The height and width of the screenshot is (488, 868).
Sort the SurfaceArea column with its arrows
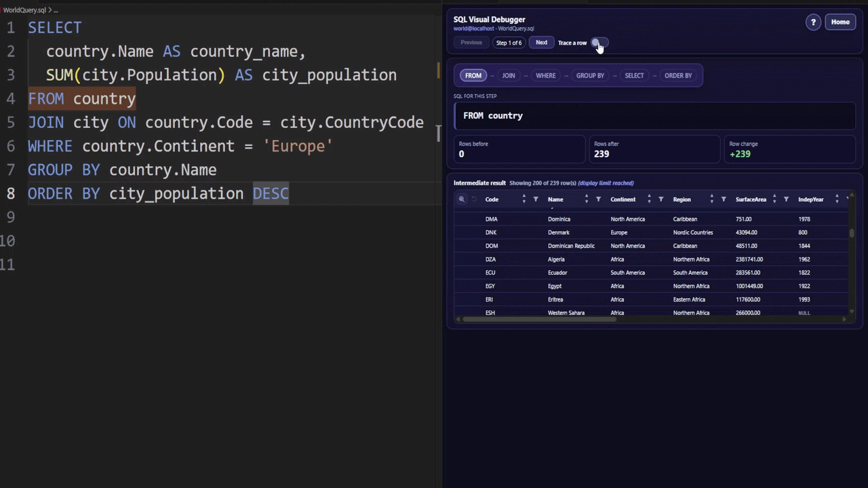774,199
